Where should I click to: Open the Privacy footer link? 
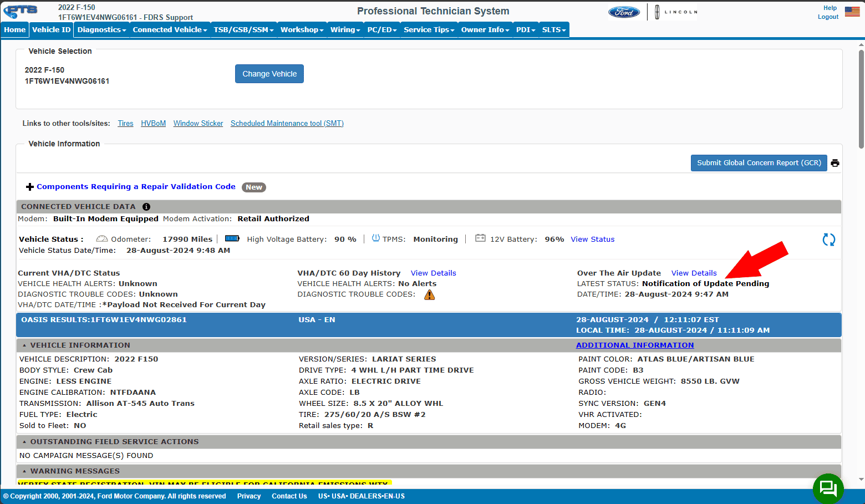[249, 496]
